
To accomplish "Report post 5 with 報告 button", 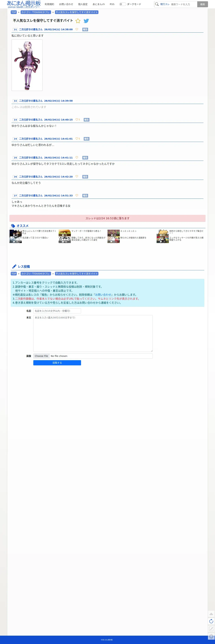I will 85,158.
